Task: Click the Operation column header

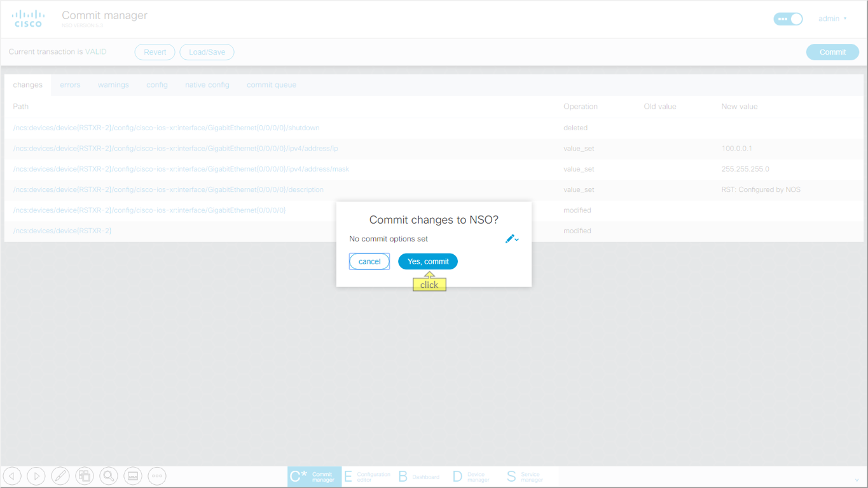Action: tap(581, 107)
